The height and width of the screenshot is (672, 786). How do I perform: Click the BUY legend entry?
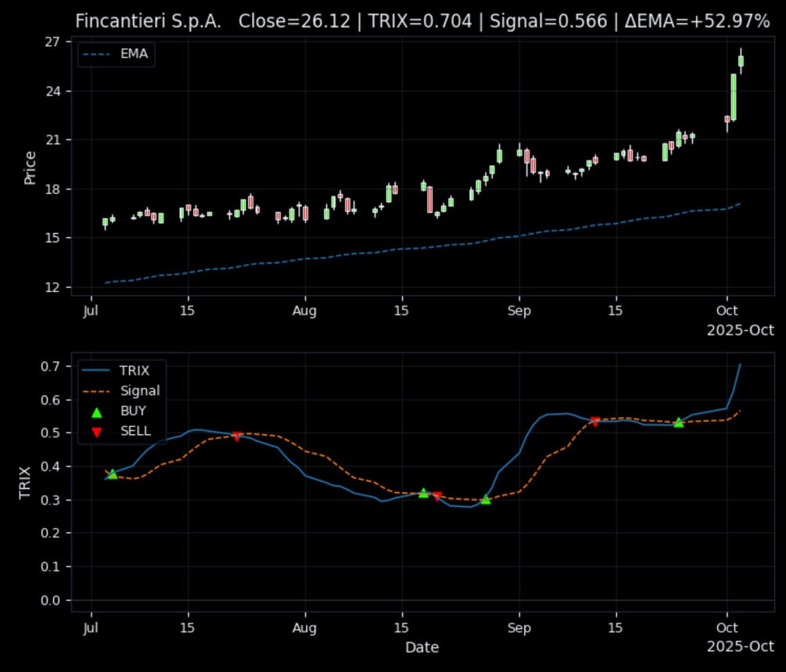point(119,411)
